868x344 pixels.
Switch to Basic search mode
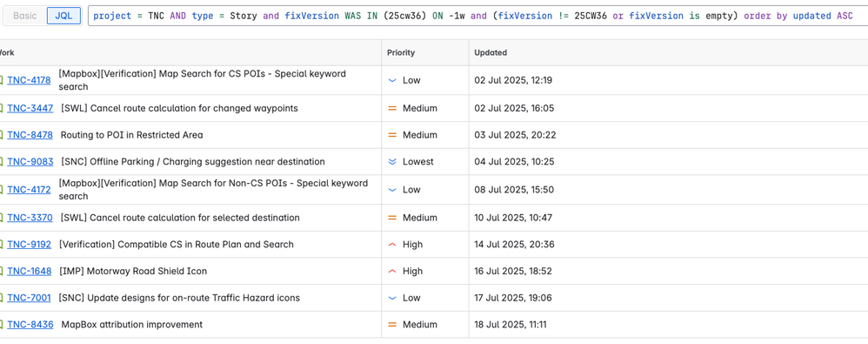pos(25,16)
